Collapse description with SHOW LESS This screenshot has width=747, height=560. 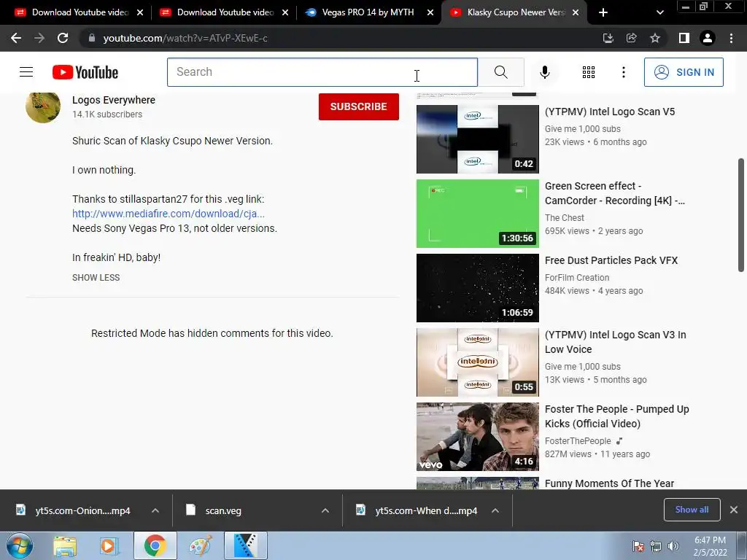click(x=96, y=278)
